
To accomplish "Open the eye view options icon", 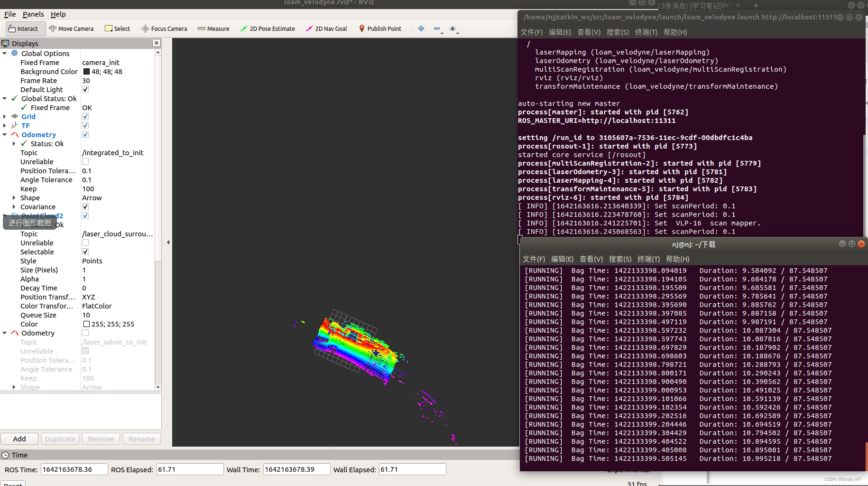I will (x=452, y=28).
